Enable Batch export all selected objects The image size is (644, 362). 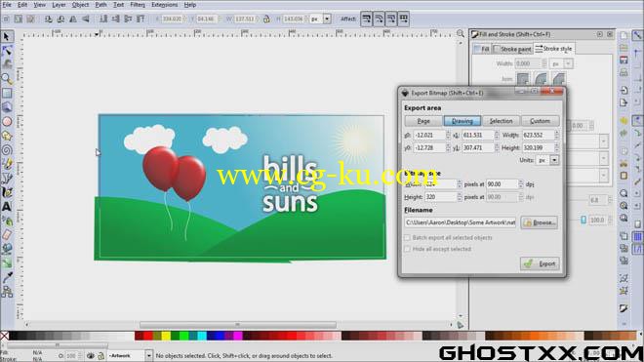tap(407, 238)
